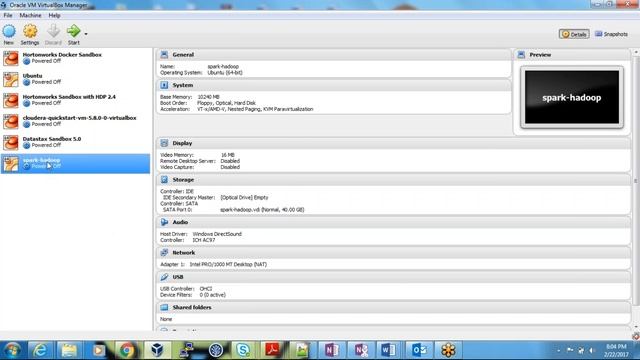The height and width of the screenshot is (360, 640).
Task: Open the Network section header link
Action: click(x=184, y=253)
